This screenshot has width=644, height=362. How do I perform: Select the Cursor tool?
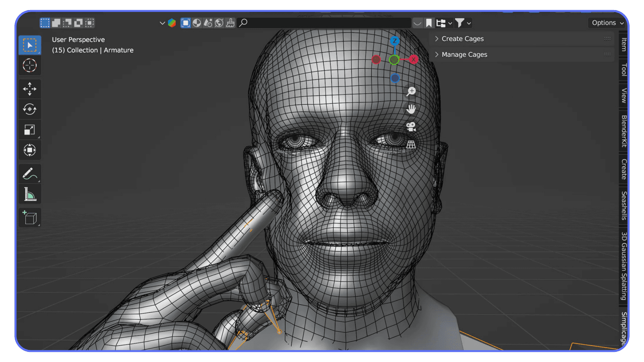30,65
